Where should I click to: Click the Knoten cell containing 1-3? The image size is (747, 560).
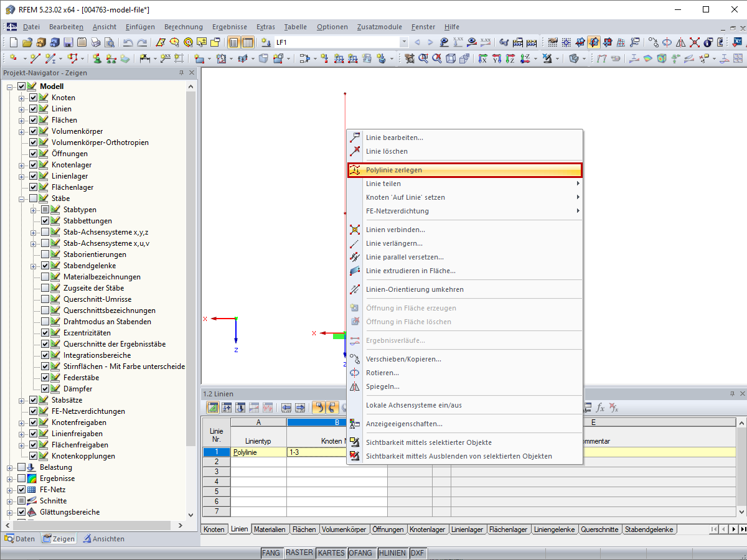317,452
